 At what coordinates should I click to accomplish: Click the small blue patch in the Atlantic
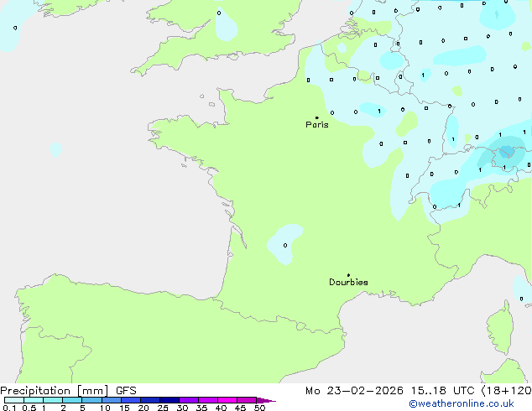click(x=55, y=149)
